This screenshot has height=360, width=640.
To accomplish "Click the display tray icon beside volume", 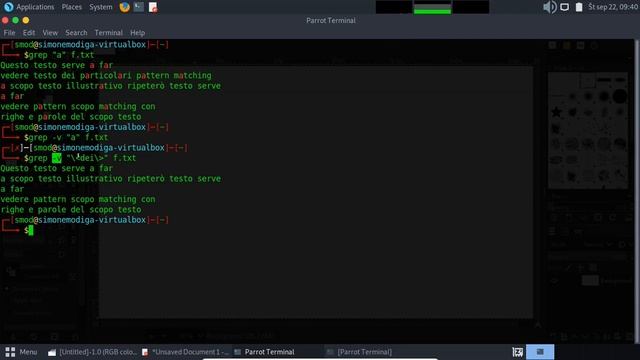I will click(564, 7).
